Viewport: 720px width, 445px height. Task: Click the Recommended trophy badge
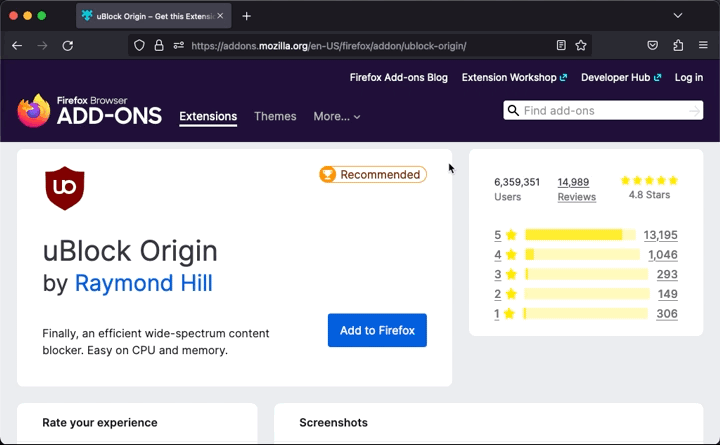(373, 175)
